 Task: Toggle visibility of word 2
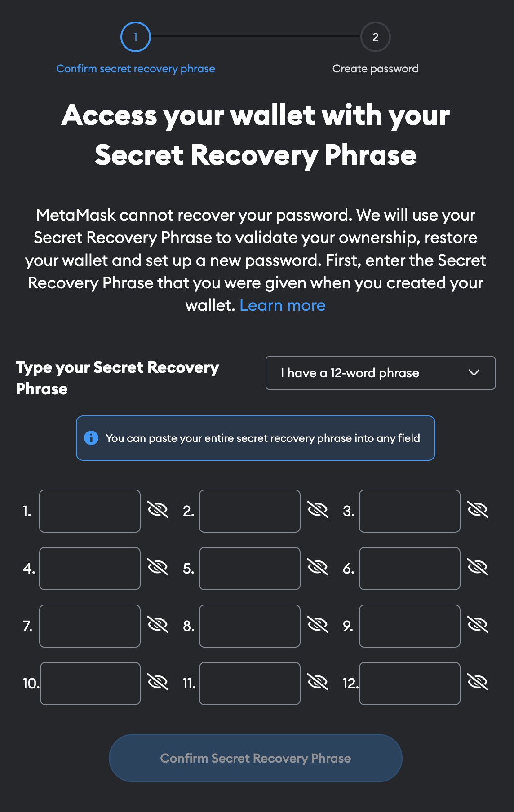point(318,510)
